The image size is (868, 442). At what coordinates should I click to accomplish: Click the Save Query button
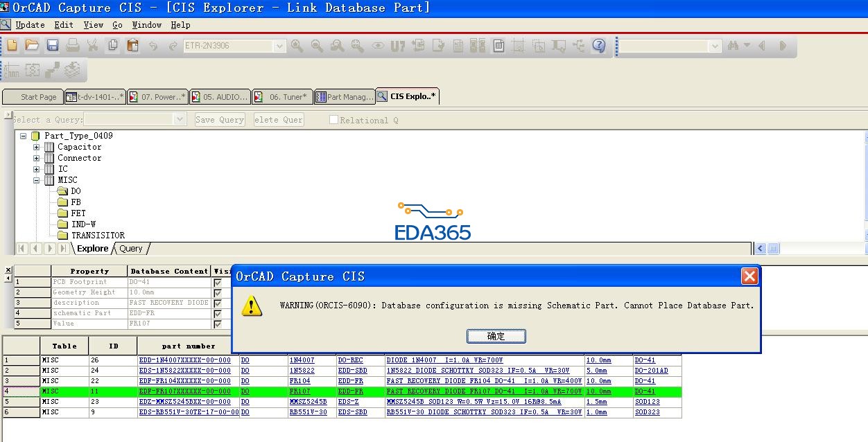coord(220,119)
